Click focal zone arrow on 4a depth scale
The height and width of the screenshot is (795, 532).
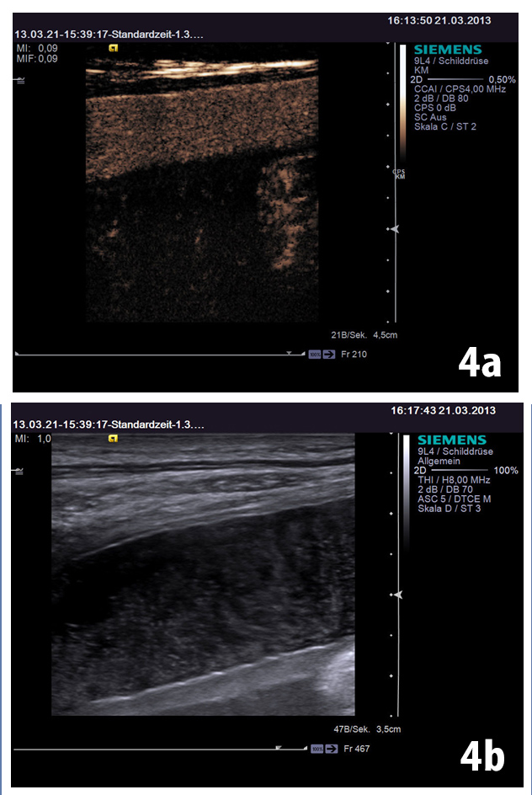pos(394,229)
